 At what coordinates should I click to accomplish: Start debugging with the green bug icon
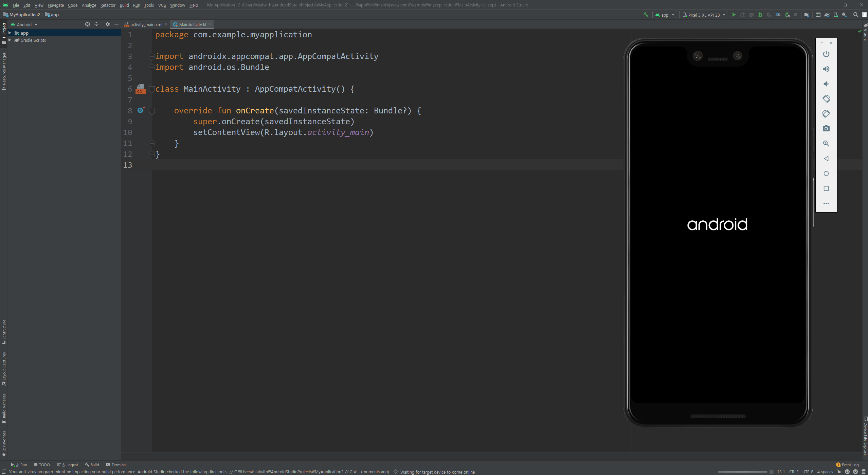point(760,15)
